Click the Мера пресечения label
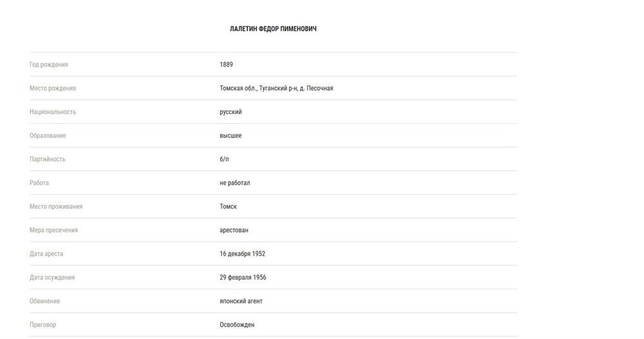 (53, 230)
